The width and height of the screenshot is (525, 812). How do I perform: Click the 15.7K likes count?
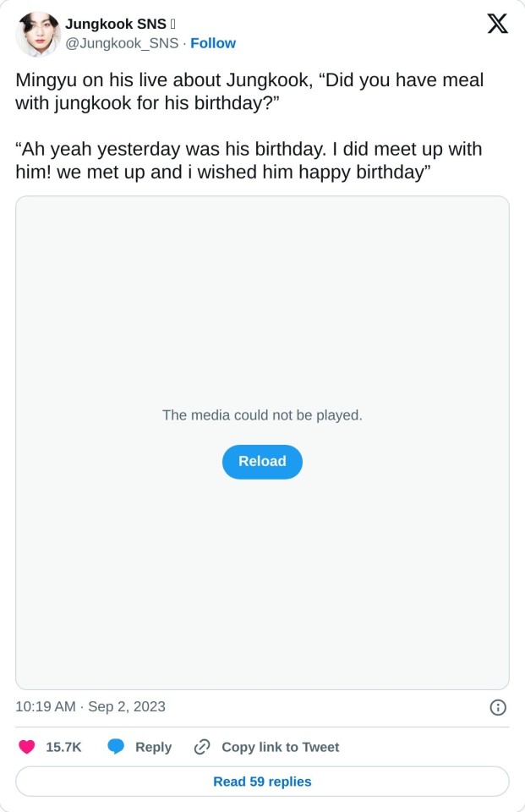coord(63,747)
